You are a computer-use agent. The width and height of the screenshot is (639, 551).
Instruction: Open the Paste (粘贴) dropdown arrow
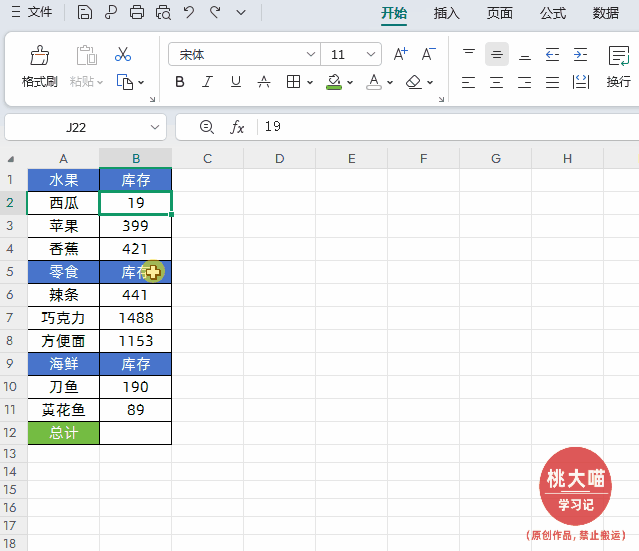click(x=100, y=82)
